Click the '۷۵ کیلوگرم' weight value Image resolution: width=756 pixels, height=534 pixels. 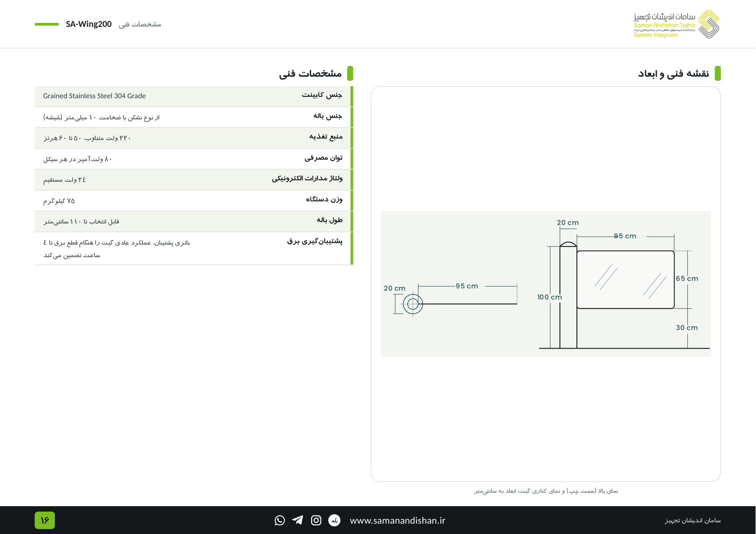coord(59,201)
